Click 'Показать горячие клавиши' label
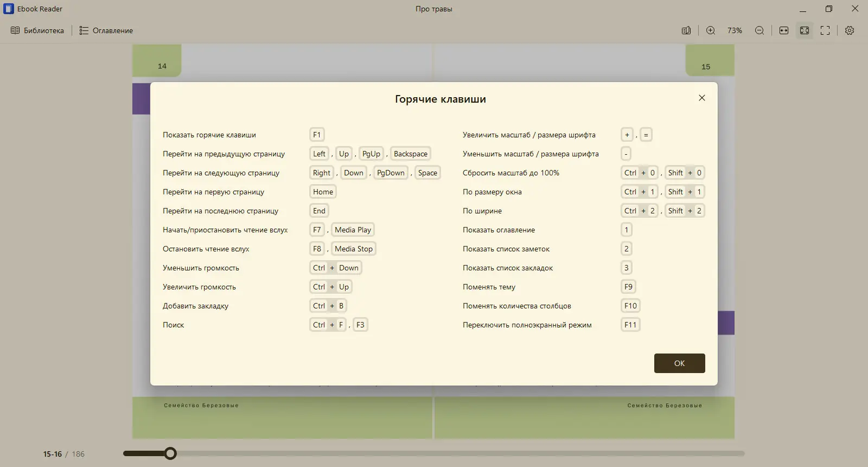Viewport: 868px width, 467px height. (x=209, y=135)
